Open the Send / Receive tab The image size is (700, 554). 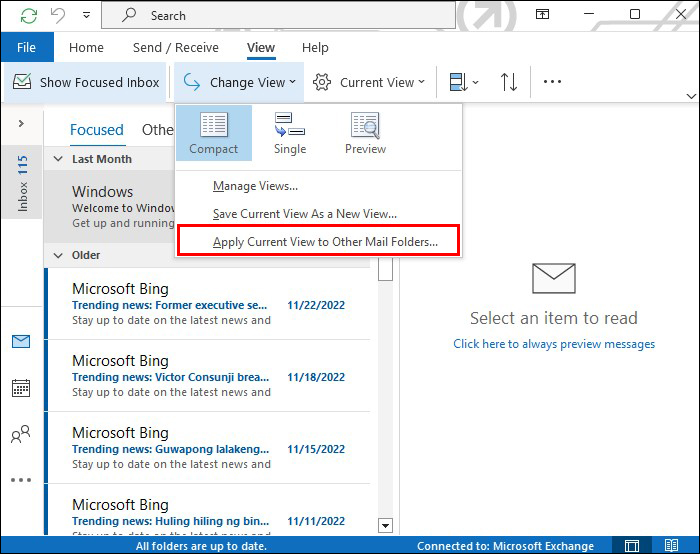point(176,47)
